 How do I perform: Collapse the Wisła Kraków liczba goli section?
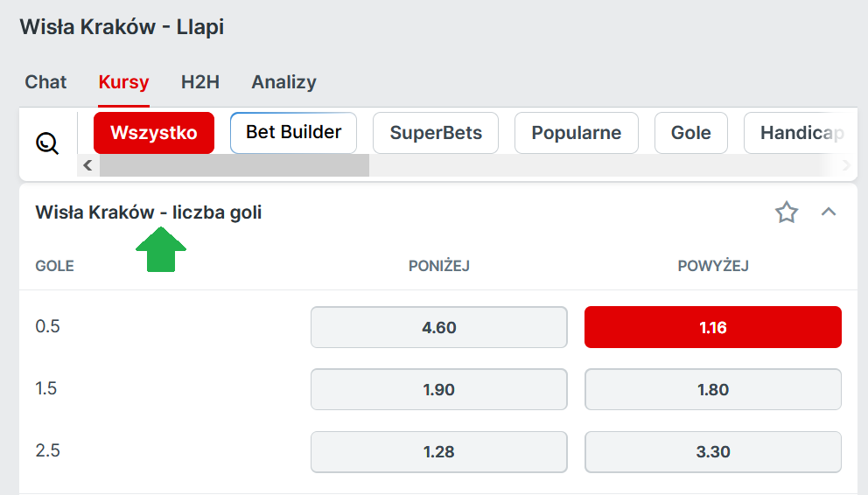[x=829, y=212]
